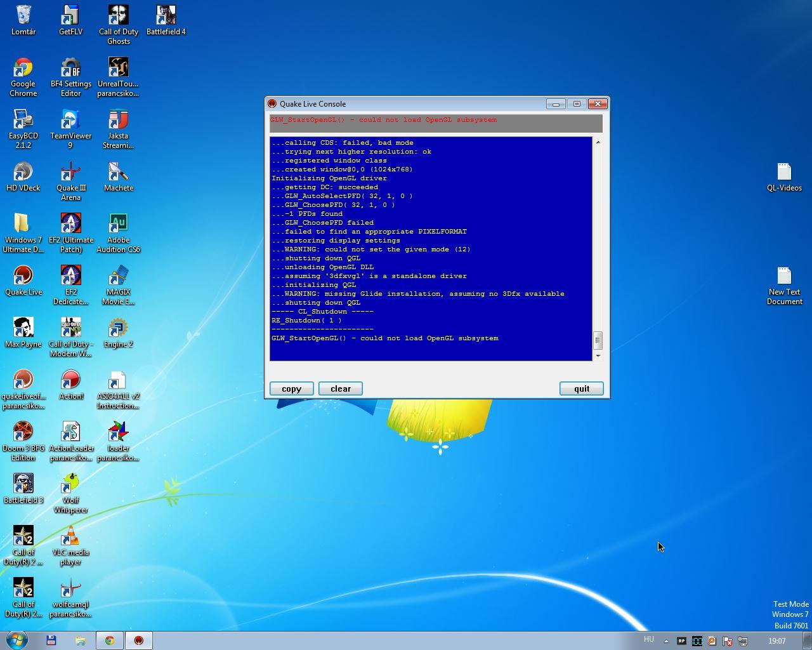Click the red error message field
Screen dimensions: 812x650
click(436, 123)
